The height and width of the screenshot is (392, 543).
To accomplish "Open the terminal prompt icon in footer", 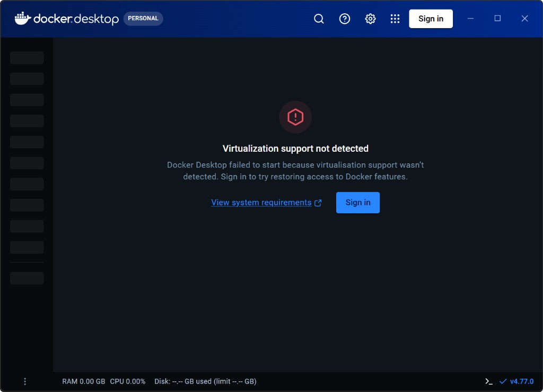I will tap(488, 381).
